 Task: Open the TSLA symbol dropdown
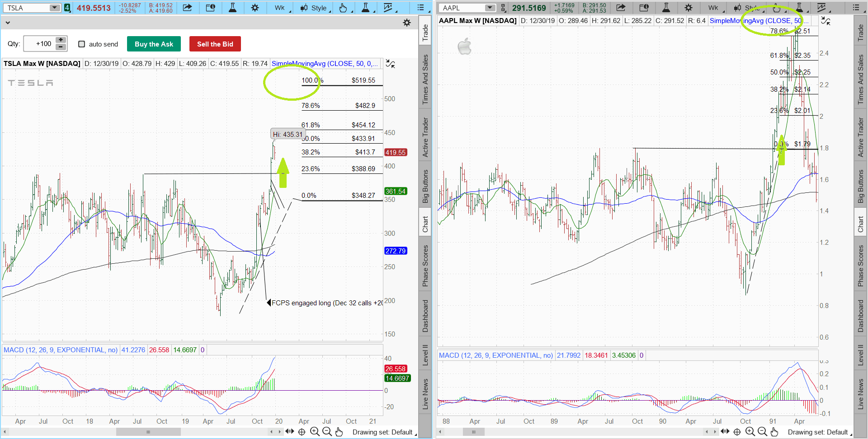[54, 8]
